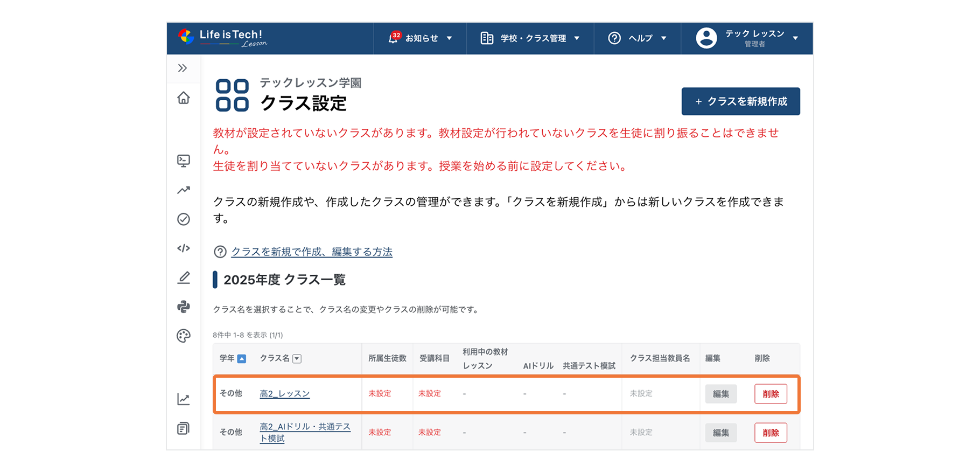Viewport: 980px width, 472px height.
Task: Click the ヘルプ question mark icon
Action: tap(614, 38)
